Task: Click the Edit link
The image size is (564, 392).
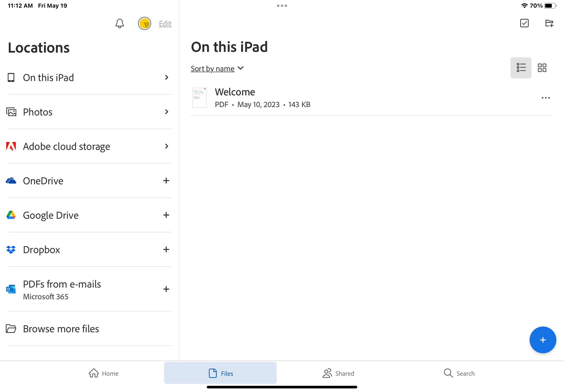Action: point(165,24)
